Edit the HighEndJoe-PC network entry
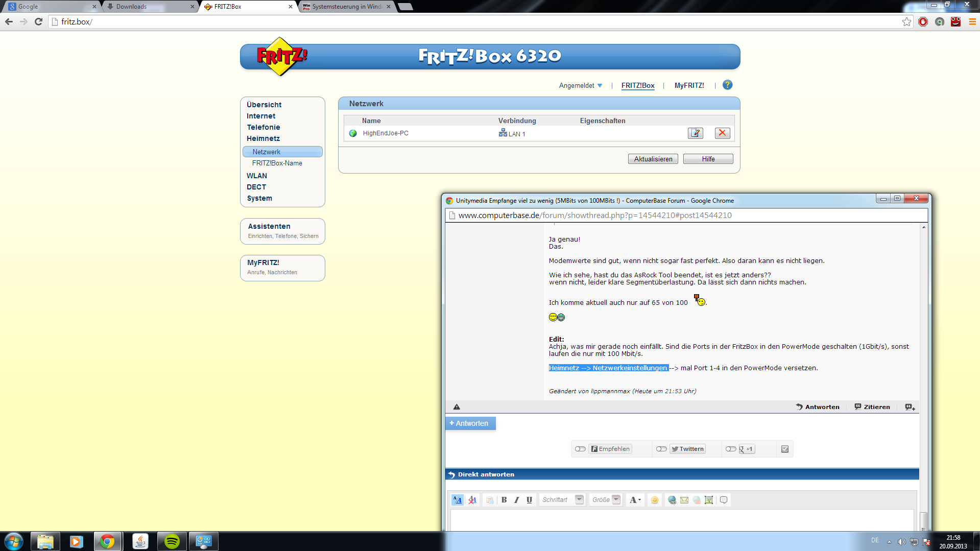Image resolution: width=980 pixels, height=551 pixels. 695,133
